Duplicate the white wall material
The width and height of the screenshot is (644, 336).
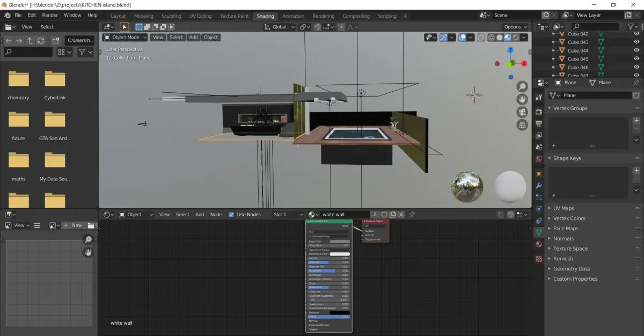point(393,215)
